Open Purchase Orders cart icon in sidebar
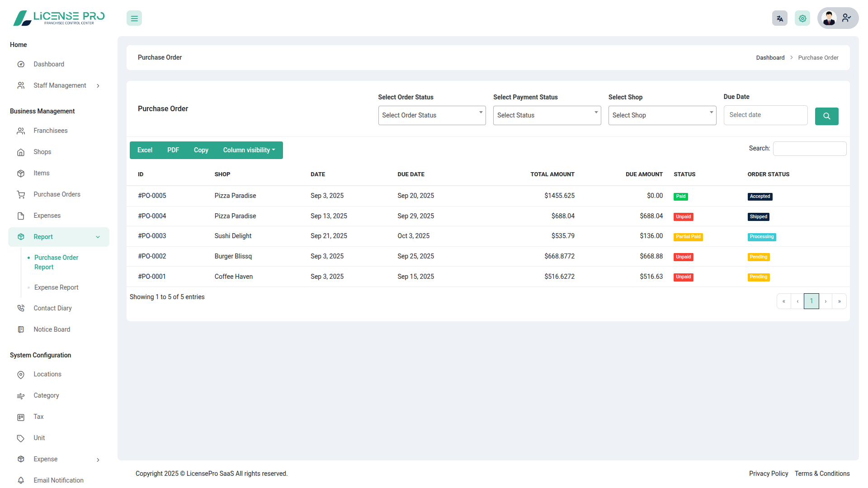 [21, 195]
